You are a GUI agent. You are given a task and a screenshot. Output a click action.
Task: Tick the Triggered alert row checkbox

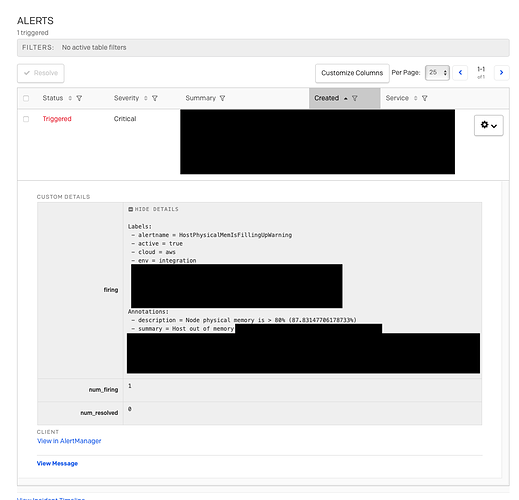(x=26, y=119)
